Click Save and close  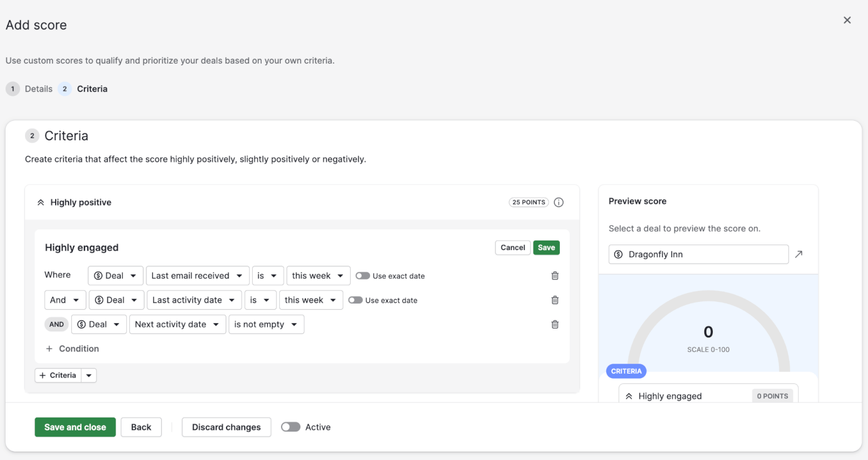point(75,427)
